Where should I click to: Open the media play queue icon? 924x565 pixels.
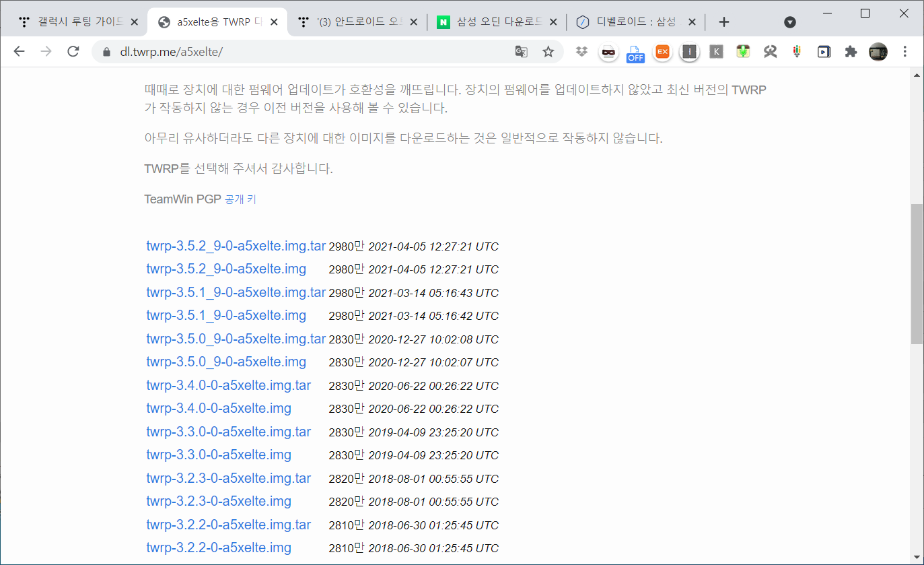[x=824, y=51]
